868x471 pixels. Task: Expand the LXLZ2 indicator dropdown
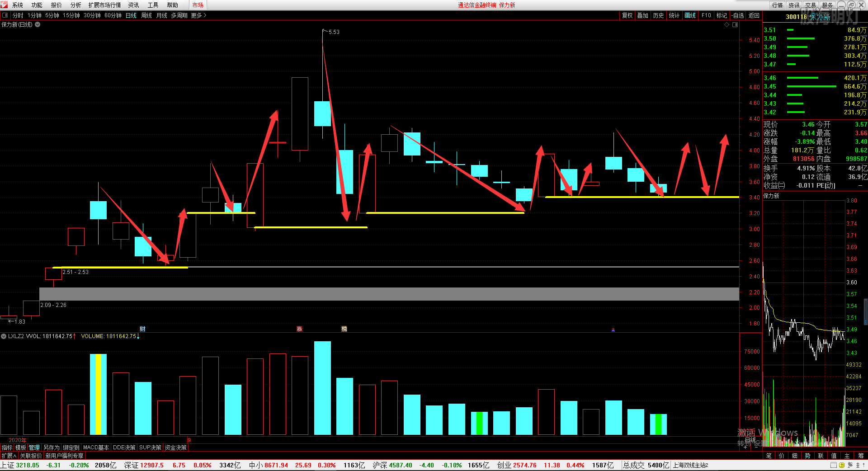point(4,336)
